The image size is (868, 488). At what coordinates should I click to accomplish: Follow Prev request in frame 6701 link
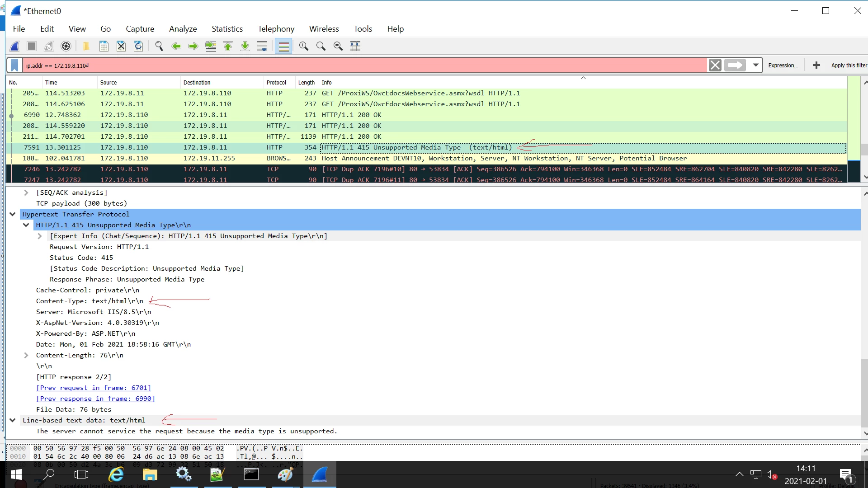tap(94, 388)
